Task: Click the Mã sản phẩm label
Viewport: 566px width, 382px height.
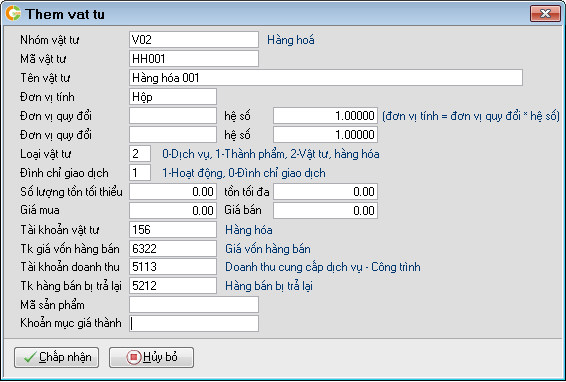Action: click(52, 305)
